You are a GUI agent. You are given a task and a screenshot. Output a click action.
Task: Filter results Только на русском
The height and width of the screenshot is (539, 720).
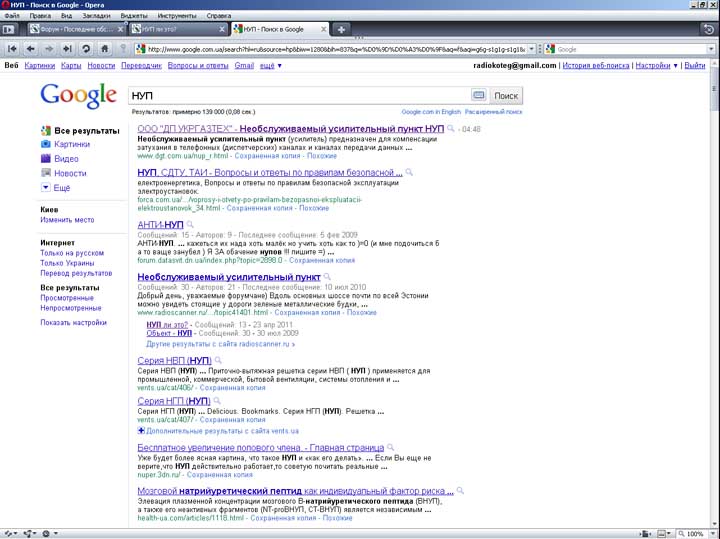[72, 253]
